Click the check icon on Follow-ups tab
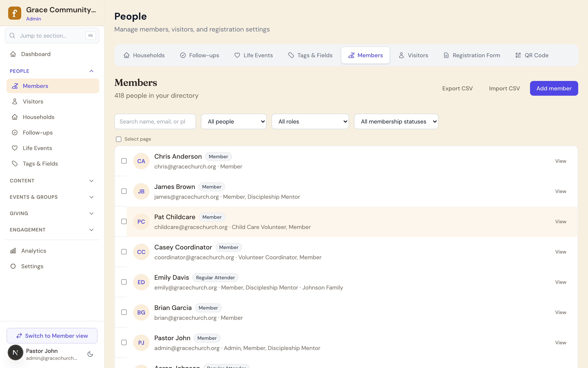588x368 pixels. tap(183, 55)
